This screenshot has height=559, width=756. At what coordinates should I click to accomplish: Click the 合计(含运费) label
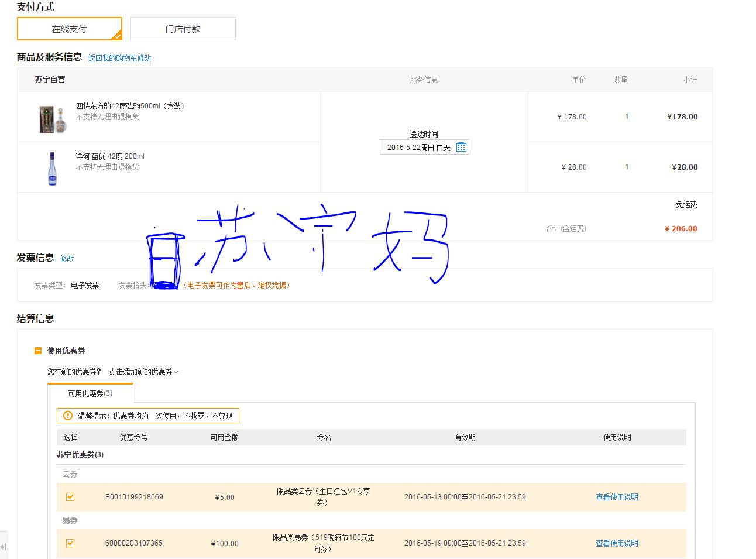coord(566,229)
